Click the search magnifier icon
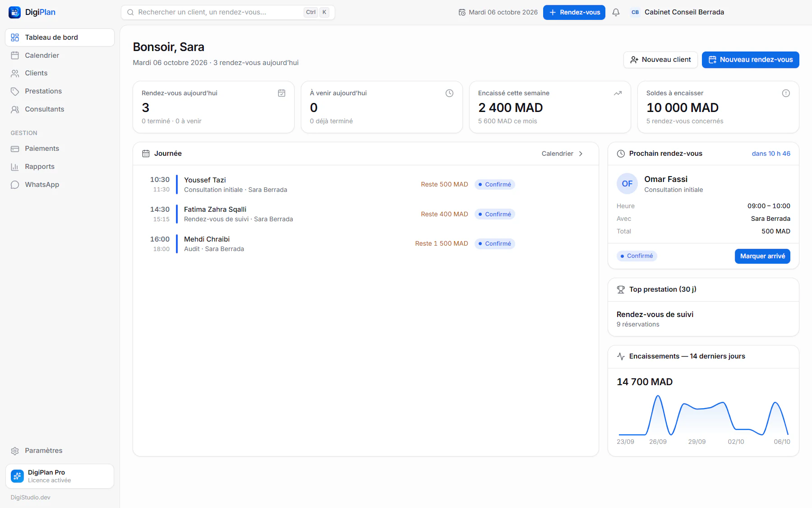812x508 pixels. click(x=130, y=12)
